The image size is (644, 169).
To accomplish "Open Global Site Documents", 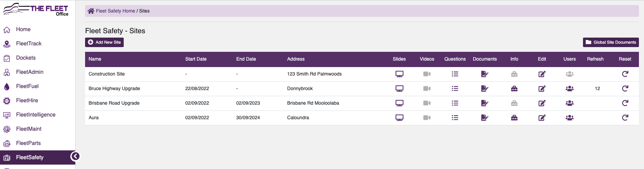I will tap(611, 42).
